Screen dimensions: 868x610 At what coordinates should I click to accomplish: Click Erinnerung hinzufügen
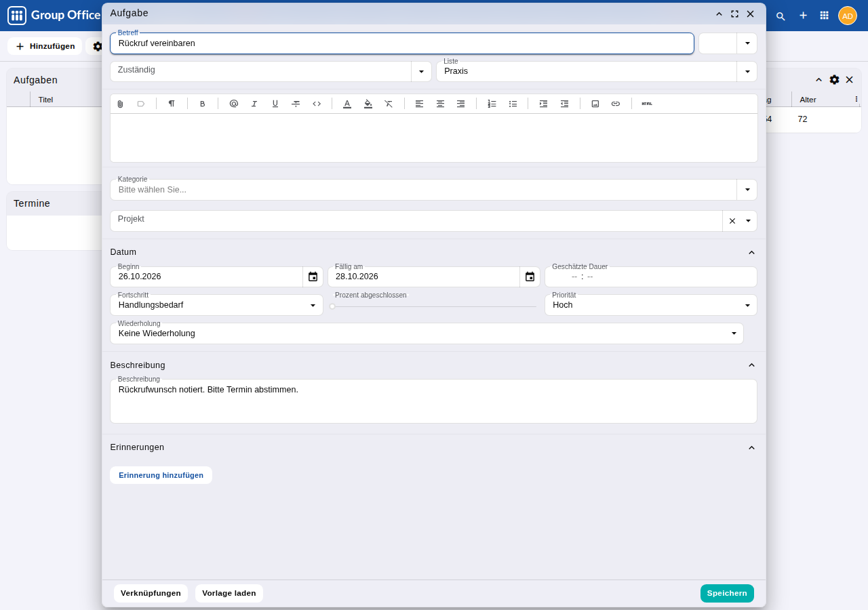[161, 475]
